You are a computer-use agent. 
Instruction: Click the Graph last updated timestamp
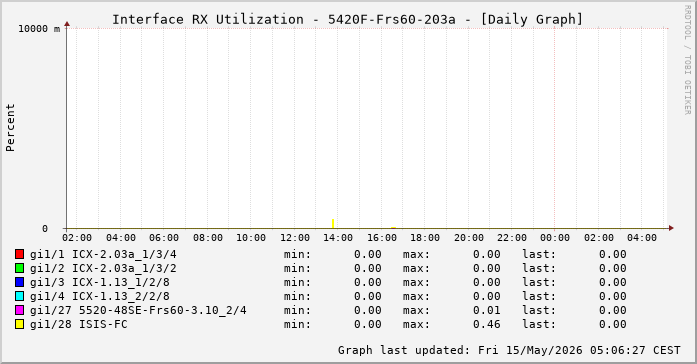click(x=509, y=350)
